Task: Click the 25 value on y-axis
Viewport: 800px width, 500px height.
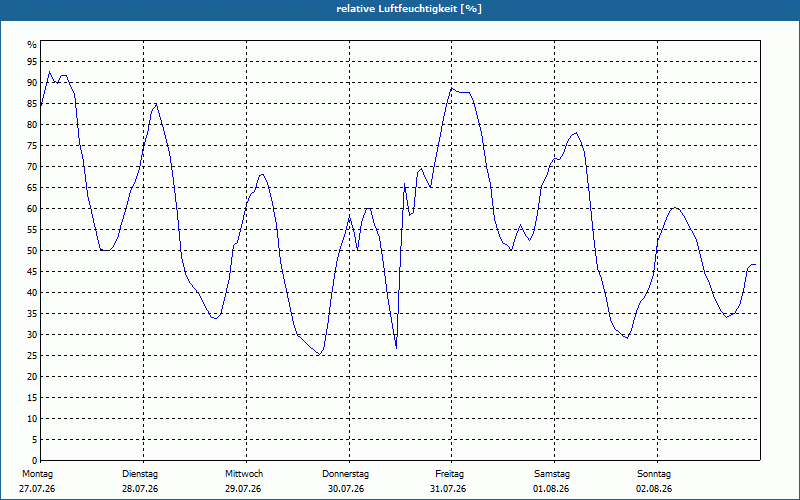Action: pyautogui.click(x=32, y=356)
